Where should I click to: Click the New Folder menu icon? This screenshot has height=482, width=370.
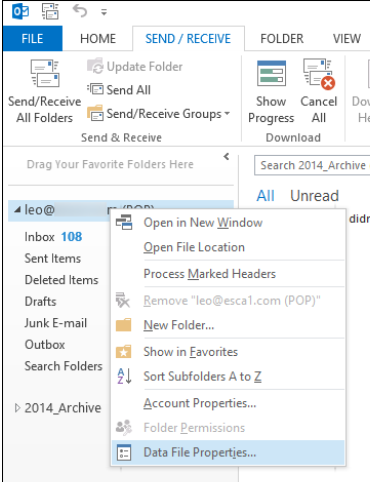click(x=124, y=325)
